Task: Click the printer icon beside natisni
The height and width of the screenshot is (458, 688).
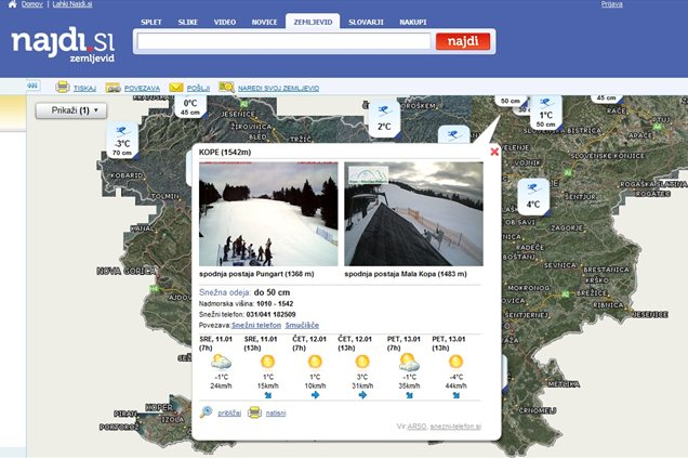Action: [254, 412]
